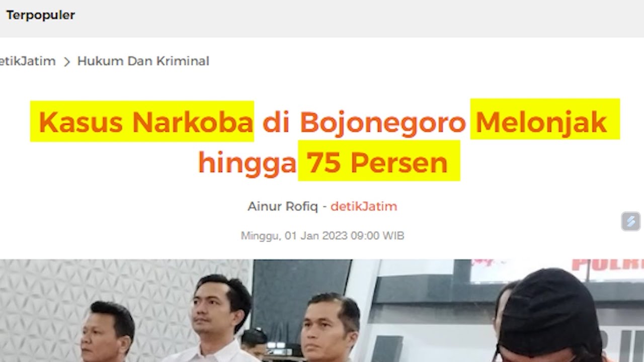This screenshot has height=362, width=644.
Task: Click the leftmost man in the photo
Action: (107, 332)
